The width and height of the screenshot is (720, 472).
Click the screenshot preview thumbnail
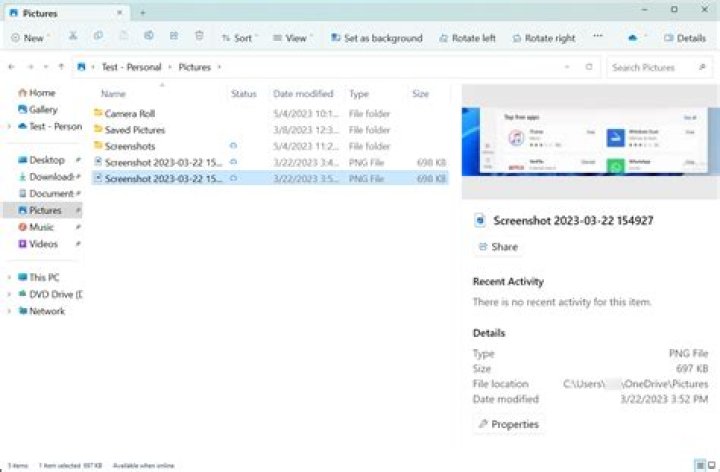coord(591,141)
